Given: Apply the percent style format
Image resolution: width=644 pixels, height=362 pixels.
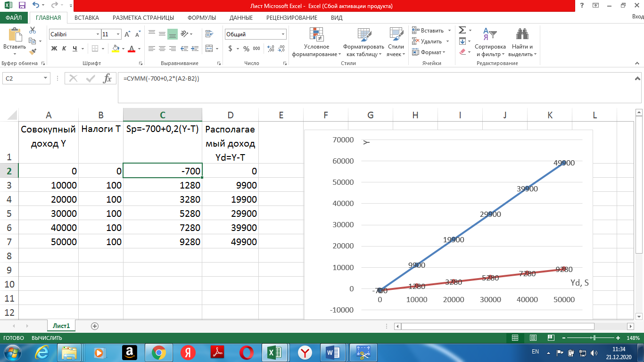Looking at the screenshot, I should (x=246, y=49).
